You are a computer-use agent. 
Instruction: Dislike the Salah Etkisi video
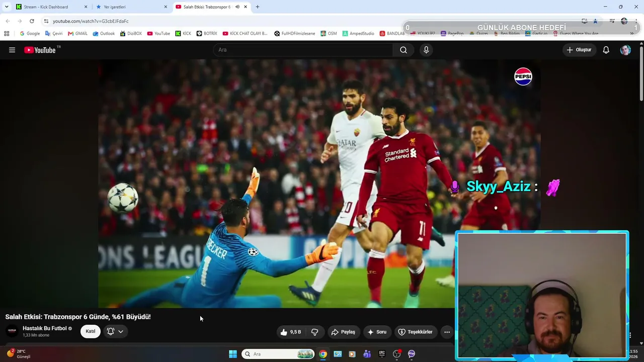(x=315, y=332)
